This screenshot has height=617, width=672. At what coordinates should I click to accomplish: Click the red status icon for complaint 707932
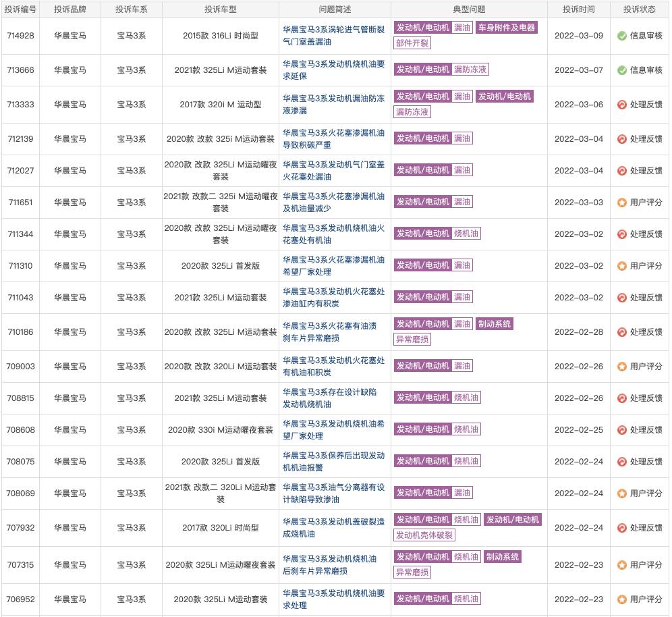pos(622,528)
